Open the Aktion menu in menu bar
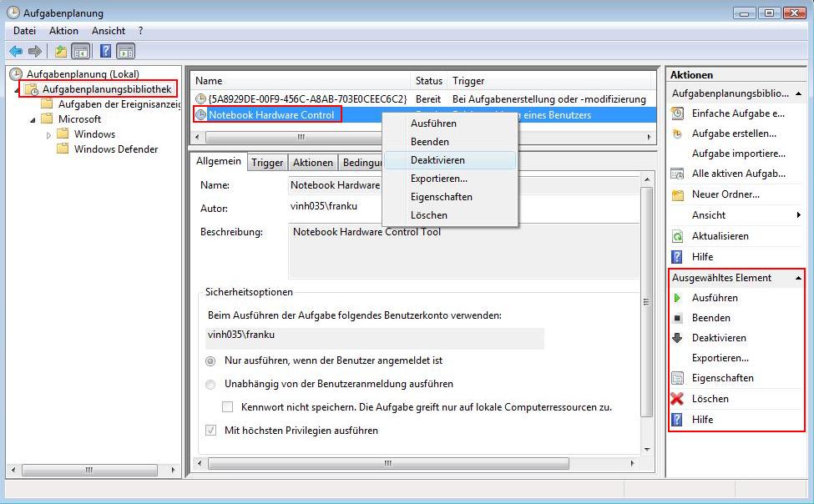This screenshot has height=504, width=814. (x=63, y=31)
